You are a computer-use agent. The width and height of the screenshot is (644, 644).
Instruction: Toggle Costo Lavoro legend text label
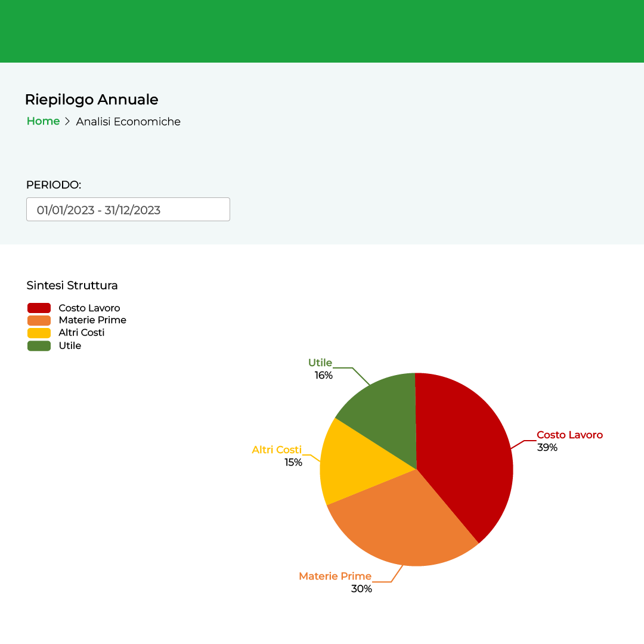pos(89,308)
